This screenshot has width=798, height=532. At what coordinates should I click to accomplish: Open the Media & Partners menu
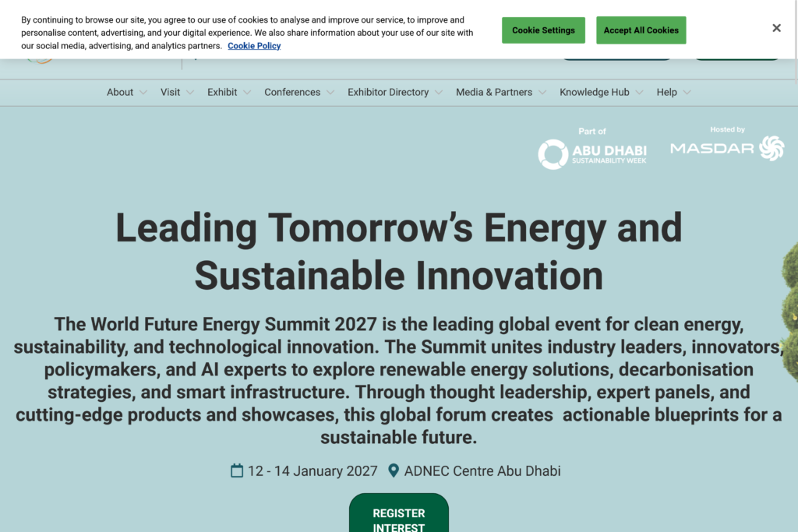click(x=494, y=92)
